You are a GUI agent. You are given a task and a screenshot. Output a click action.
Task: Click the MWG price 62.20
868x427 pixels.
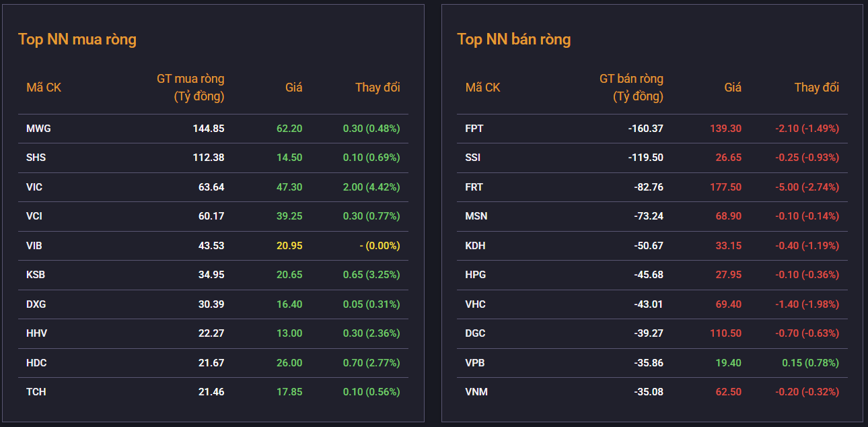tap(289, 129)
